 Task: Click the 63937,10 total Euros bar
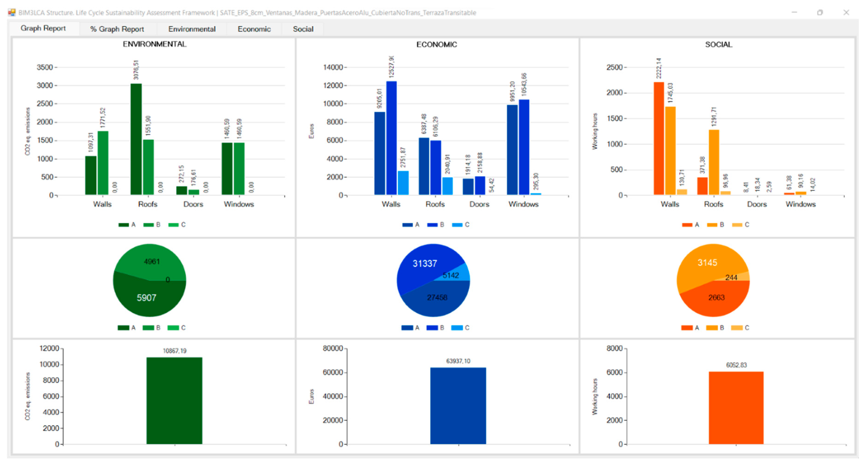coord(458,406)
